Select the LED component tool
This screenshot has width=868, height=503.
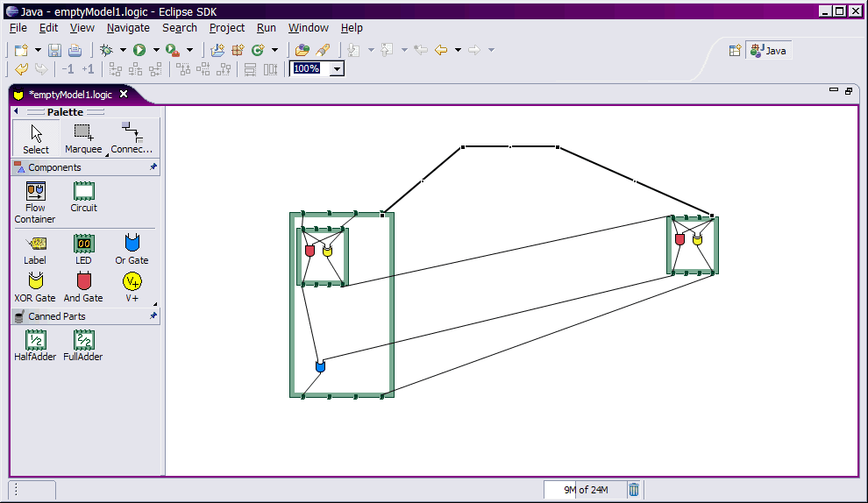83,249
